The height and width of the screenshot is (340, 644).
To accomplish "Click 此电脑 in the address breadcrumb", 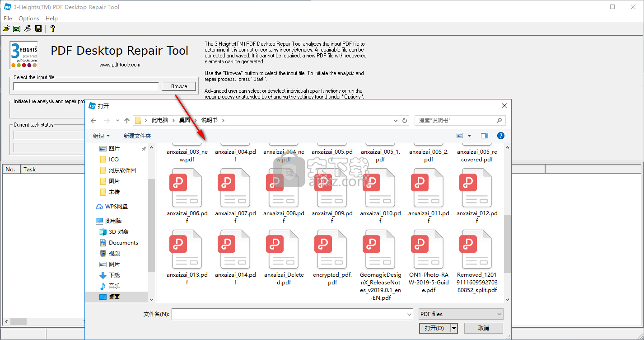I will tap(160, 120).
